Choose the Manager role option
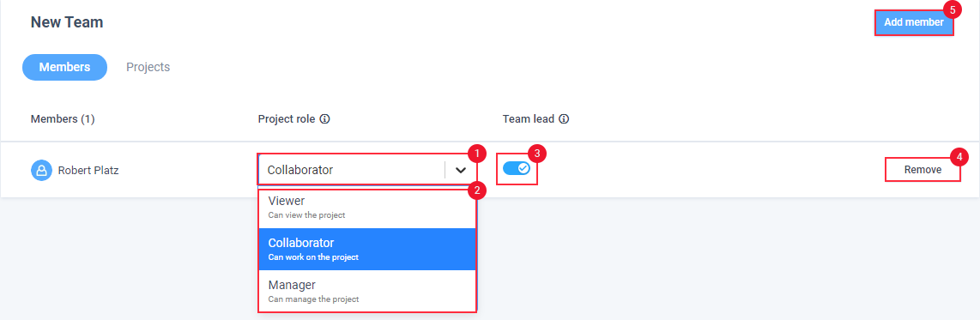Screen dimensions: 980x320 click(x=367, y=291)
